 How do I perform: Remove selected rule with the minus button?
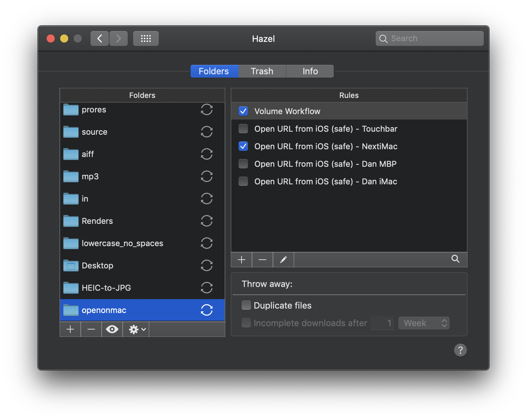[262, 260]
